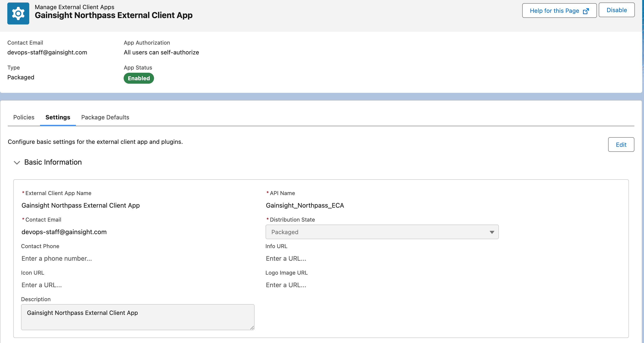Click the Info URL field placeholder
Screen dimensions: 644x343
(286, 258)
